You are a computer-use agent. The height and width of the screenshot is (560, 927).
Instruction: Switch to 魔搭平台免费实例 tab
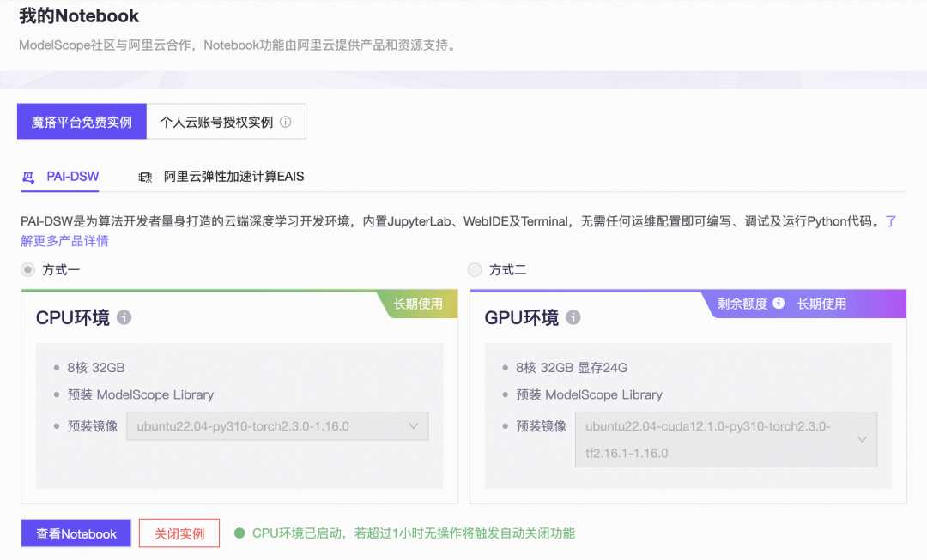click(x=82, y=122)
